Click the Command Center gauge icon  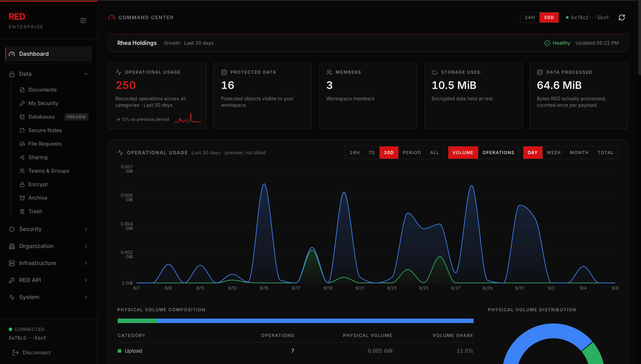click(x=112, y=17)
